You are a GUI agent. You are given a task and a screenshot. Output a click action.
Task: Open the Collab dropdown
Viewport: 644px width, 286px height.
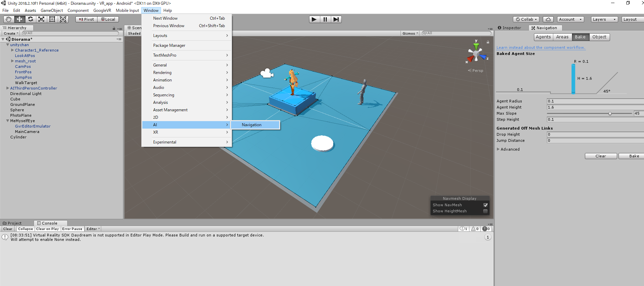click(526, 19)
